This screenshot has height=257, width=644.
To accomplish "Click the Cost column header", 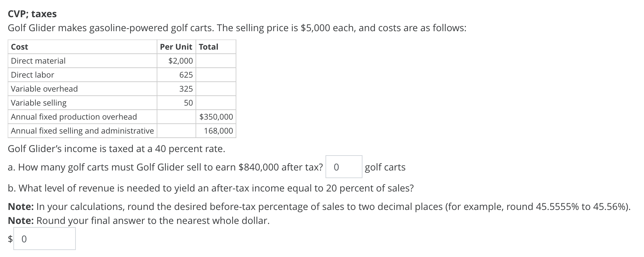I will point(19,47).
